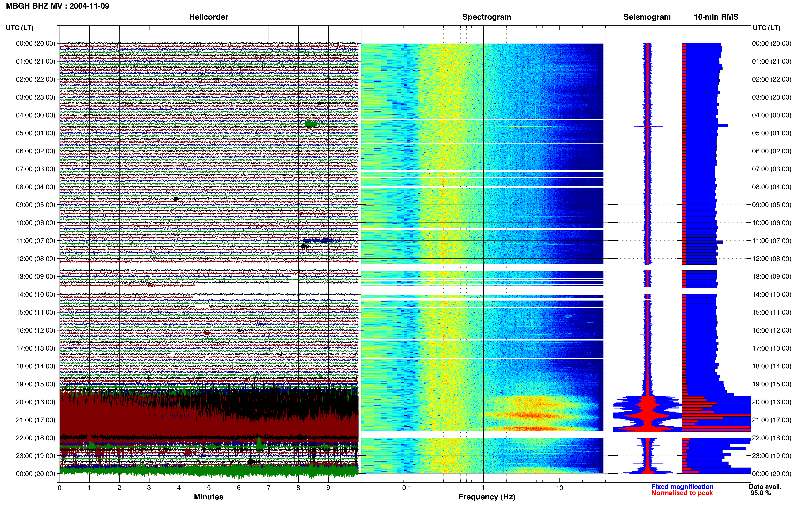Click the left '12:00 (08:00)' time label
The height and width of the screenshot is (508, 812).
(36, 259)
